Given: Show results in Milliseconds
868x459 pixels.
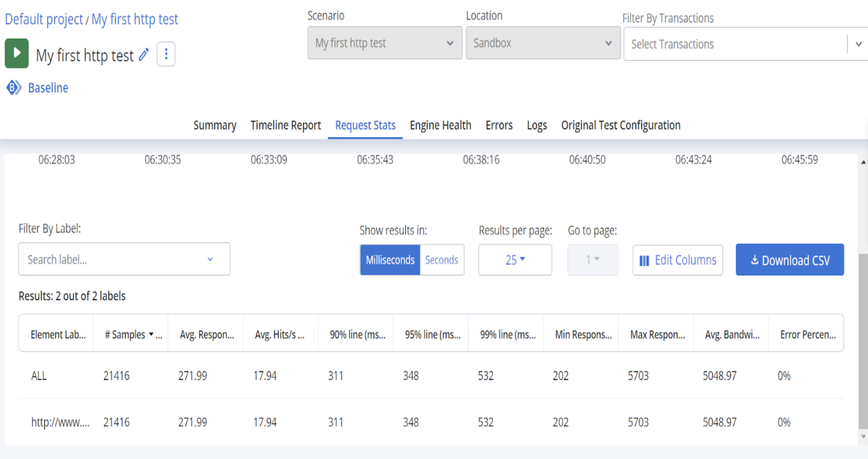Looking at the screenshot, I should pos(390,259).
